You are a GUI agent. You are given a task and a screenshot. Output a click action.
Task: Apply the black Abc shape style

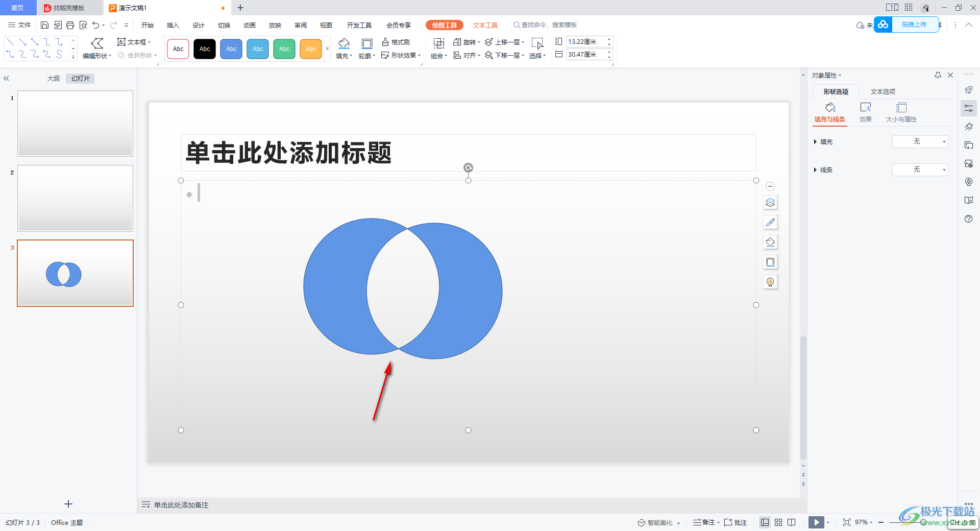coord(205,49)
